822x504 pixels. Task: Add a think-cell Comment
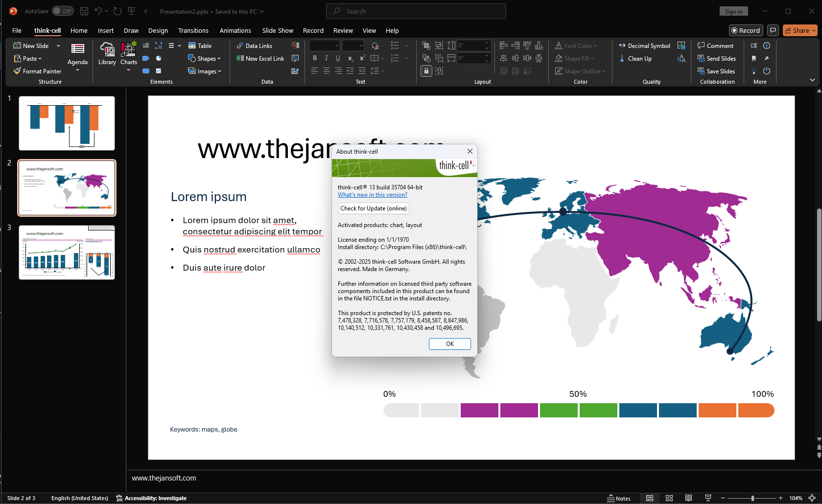715,46
